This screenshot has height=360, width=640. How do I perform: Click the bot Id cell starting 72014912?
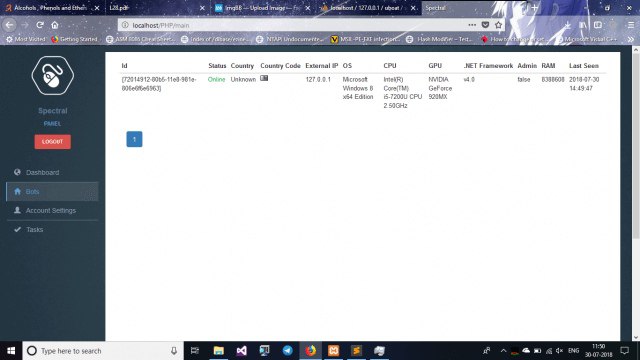[x=159, y=84]
